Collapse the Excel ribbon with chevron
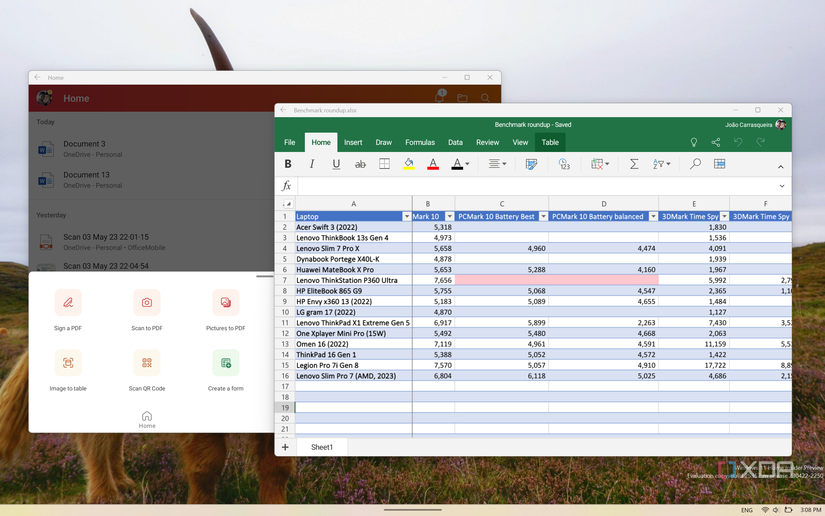The width and height of the screenshot is (825, 516). (781, 167)
